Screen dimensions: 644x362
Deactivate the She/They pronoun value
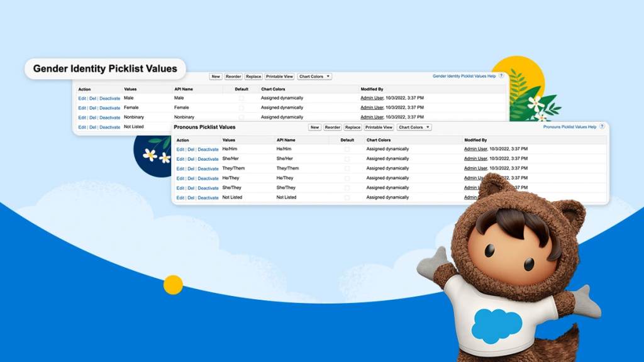coord(208,188)
